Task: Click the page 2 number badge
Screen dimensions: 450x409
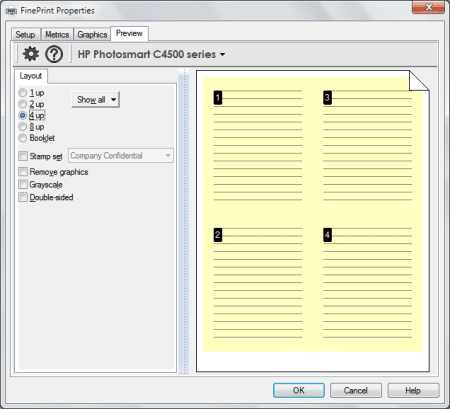Action: (x=218, y=235)
